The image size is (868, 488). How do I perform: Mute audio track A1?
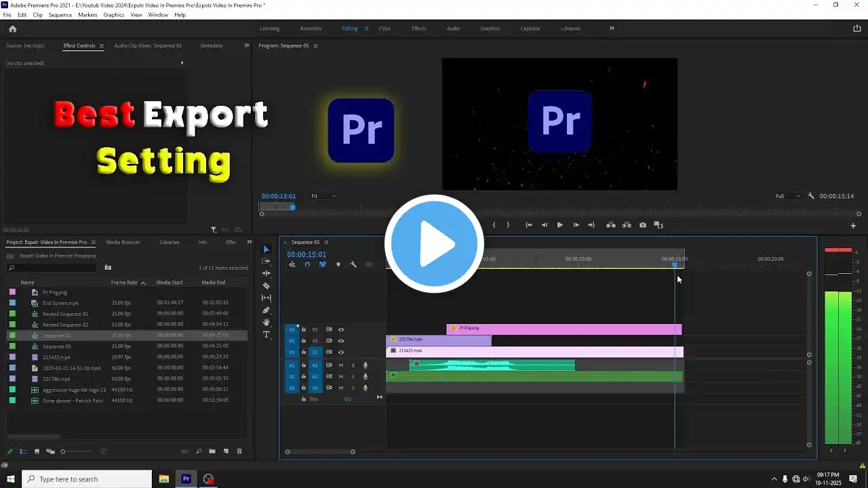click(341, 365)
